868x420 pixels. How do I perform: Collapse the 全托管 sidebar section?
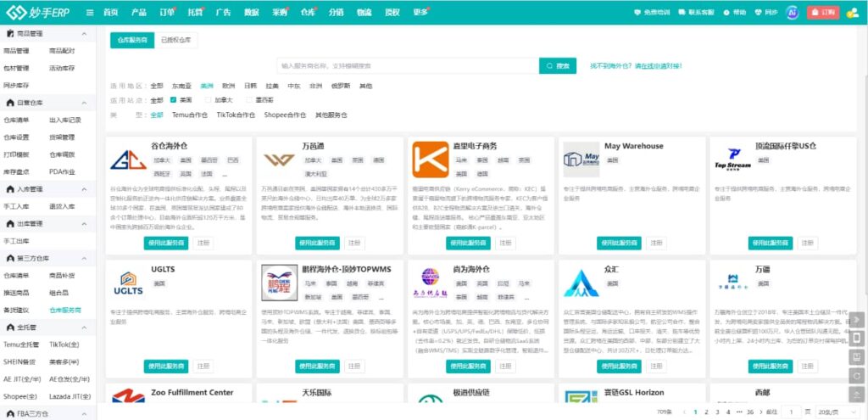click(x=84, y=328)
